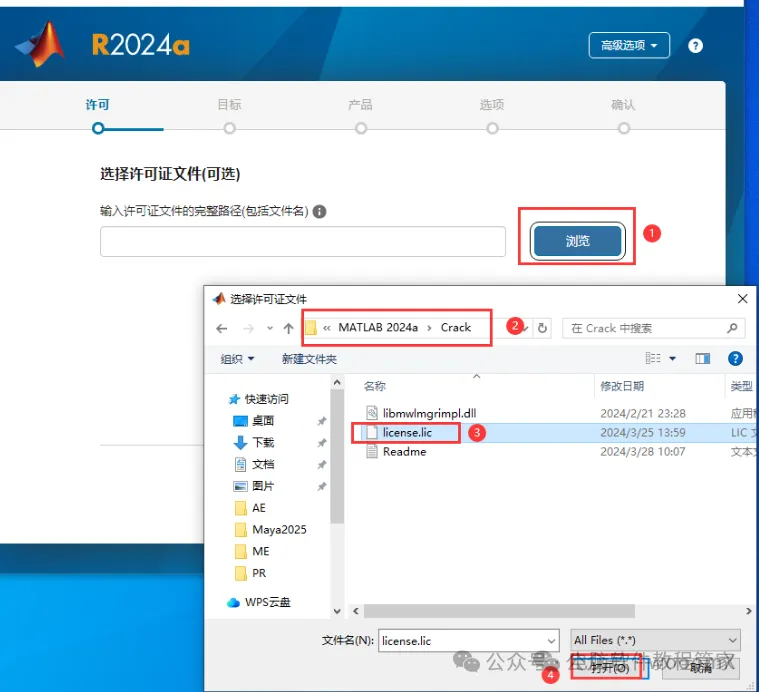Click the horizontal scrollbar right arrow

click(x=748, y=611)
